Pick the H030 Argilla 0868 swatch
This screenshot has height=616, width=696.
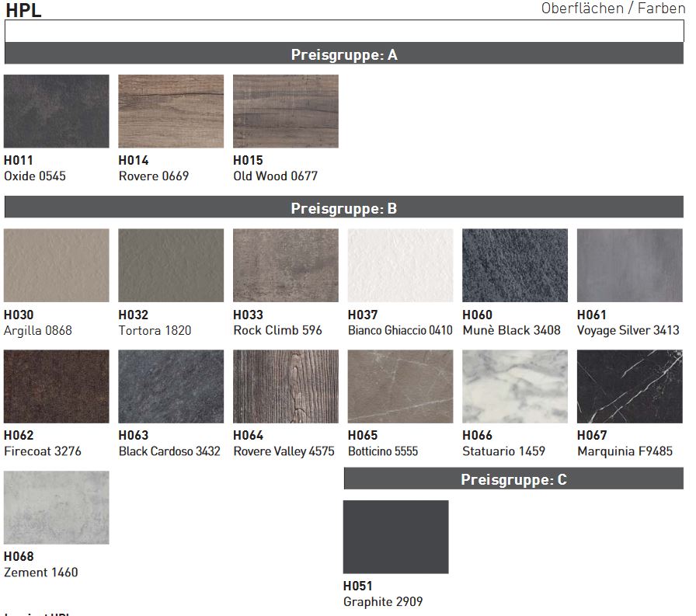point(57,266)
